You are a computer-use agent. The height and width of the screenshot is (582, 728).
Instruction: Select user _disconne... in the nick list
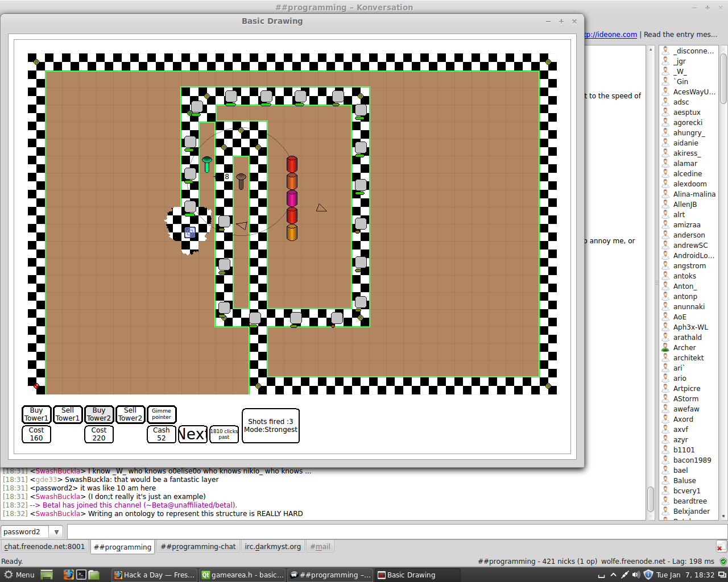[688, 51]
